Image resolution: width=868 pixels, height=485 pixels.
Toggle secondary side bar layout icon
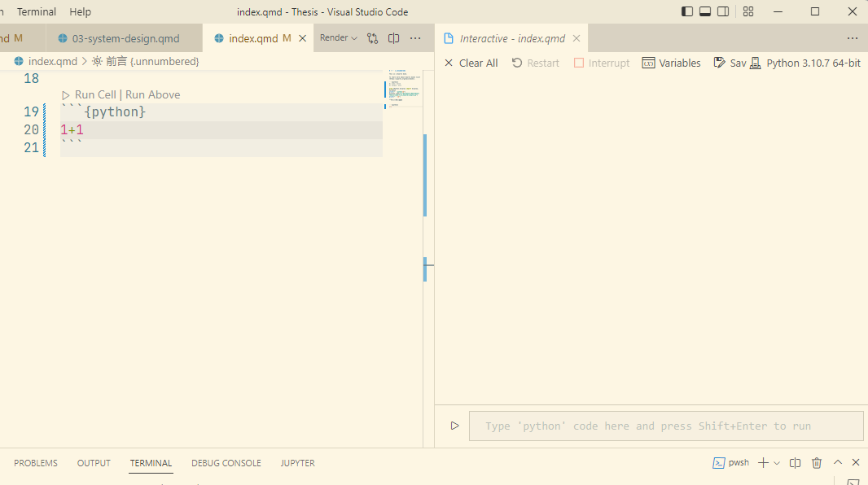click(723, 11)
